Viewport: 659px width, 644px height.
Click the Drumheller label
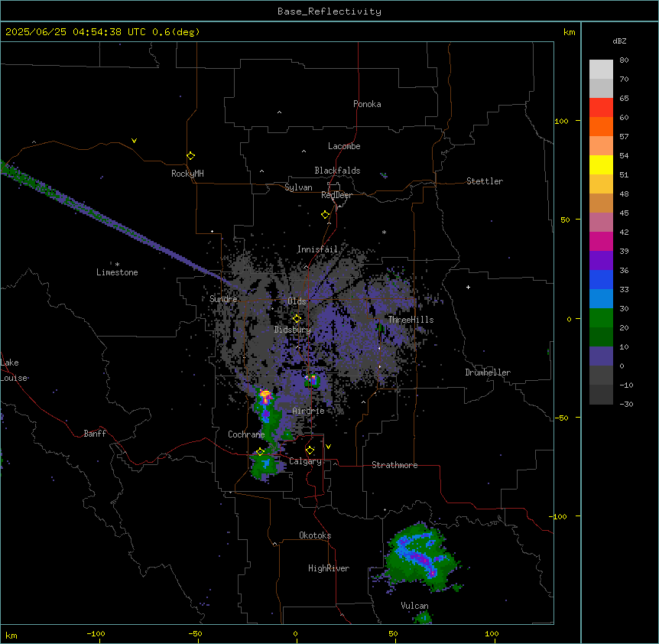click(x=488, y=372)
